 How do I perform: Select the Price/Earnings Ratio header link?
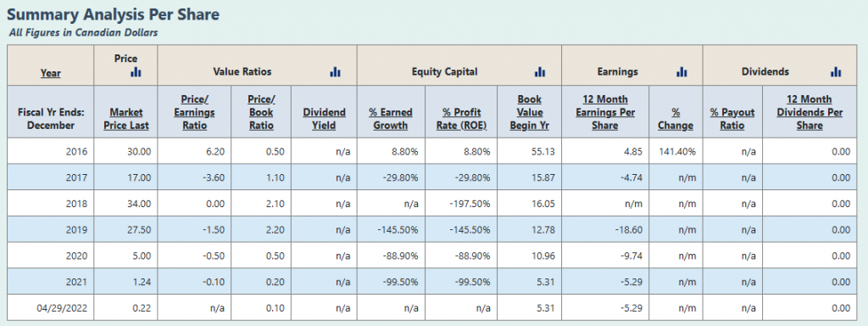point(195,112)
